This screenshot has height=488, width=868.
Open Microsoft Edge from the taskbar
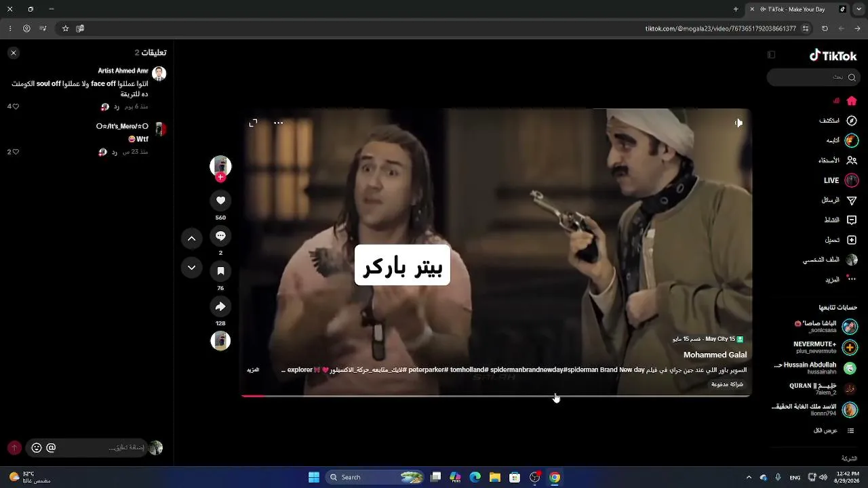[x=475, y=477]
